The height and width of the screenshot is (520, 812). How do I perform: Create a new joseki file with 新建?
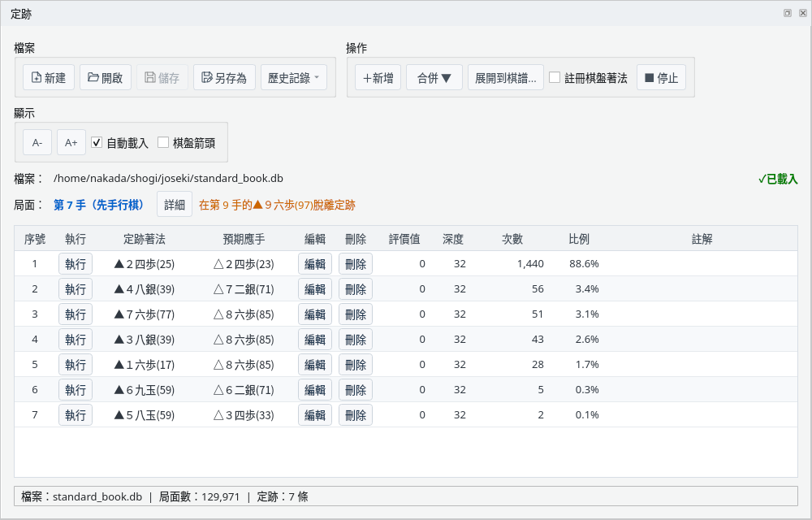[49, 78]
